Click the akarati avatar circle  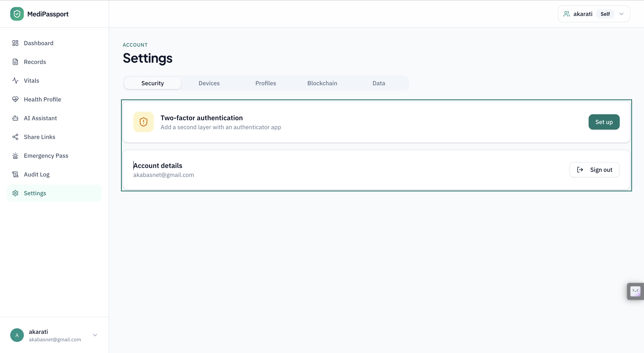pyautogui.click(x=17, y=335)
